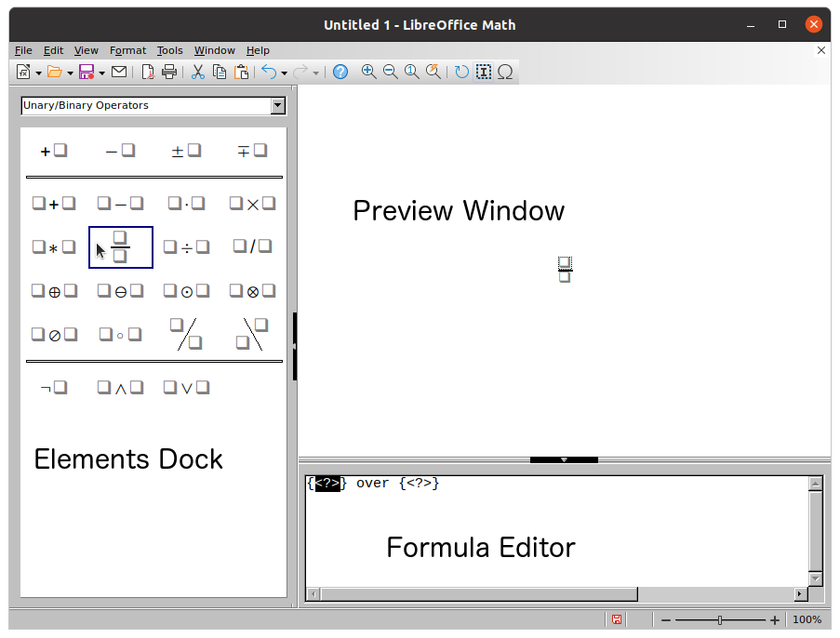This screenshot has height=638, width=840.
Task: Insert the logical AND operator element
Action: click(x=120, y=388)
